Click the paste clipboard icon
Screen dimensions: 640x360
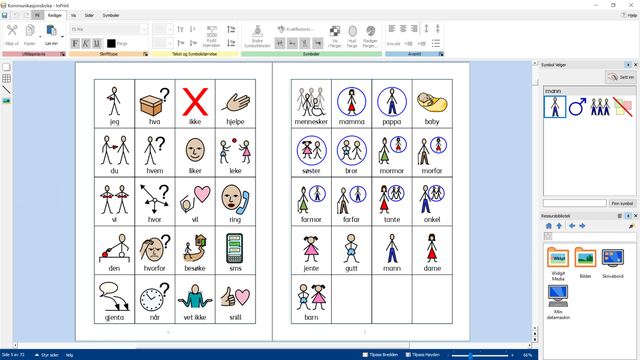51,31
